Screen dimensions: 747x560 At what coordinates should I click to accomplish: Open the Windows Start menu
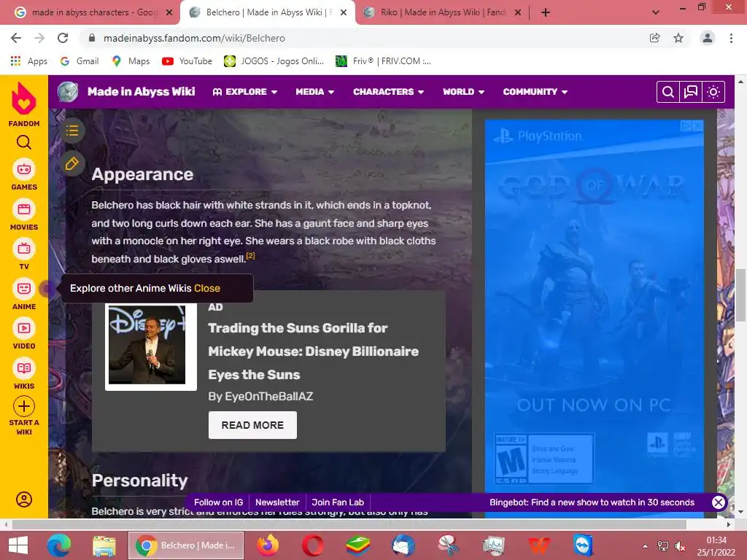tap(18, 545)
